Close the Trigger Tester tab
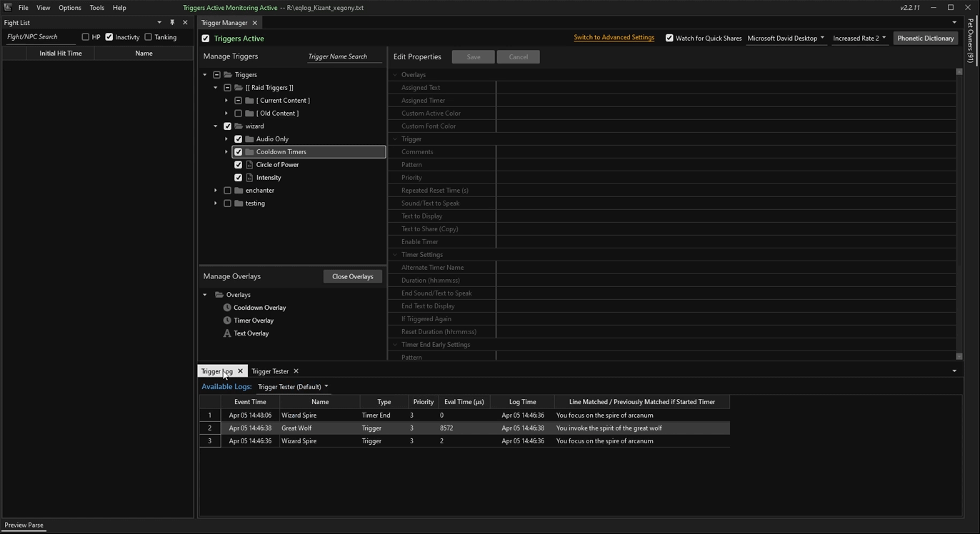Viewport: 980px width, 534px height. click(x=296, y=371)
